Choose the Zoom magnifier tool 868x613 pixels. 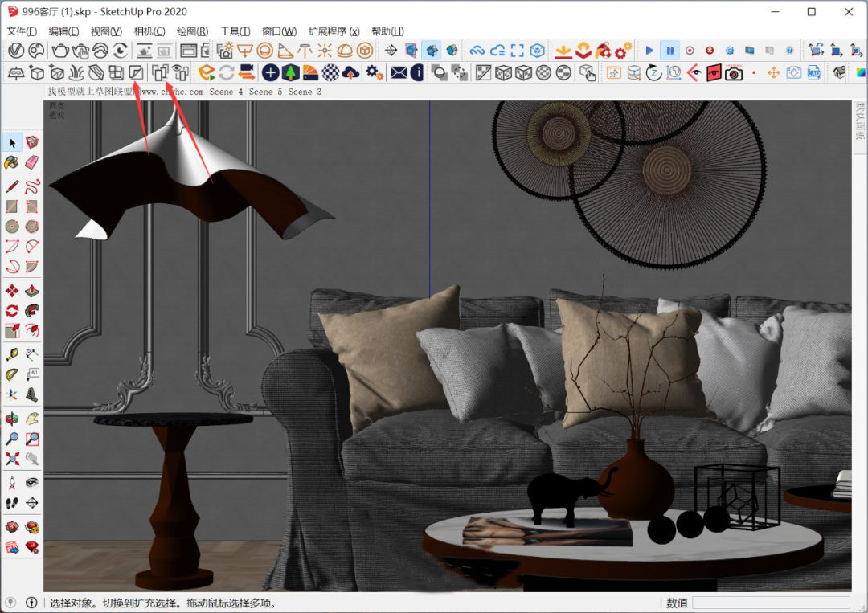[11, 439]
